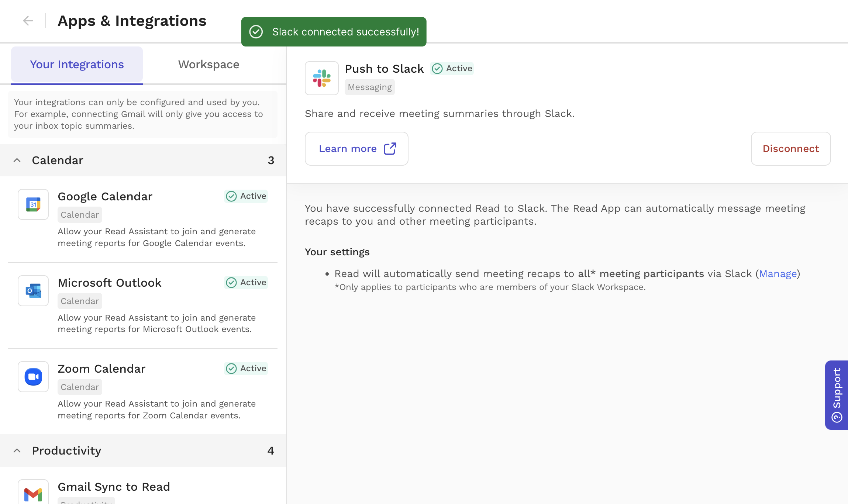Click the Calendar section count 3
Image resolution: width=848 pixels, height=504 pixels.
click(x=271, y=160)
